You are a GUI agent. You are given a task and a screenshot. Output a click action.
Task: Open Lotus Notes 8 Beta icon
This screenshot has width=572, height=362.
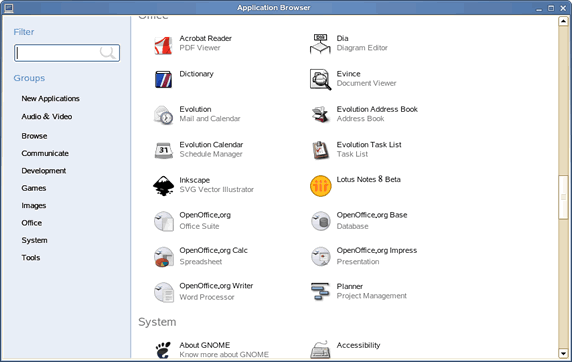(x=321, y=186)
